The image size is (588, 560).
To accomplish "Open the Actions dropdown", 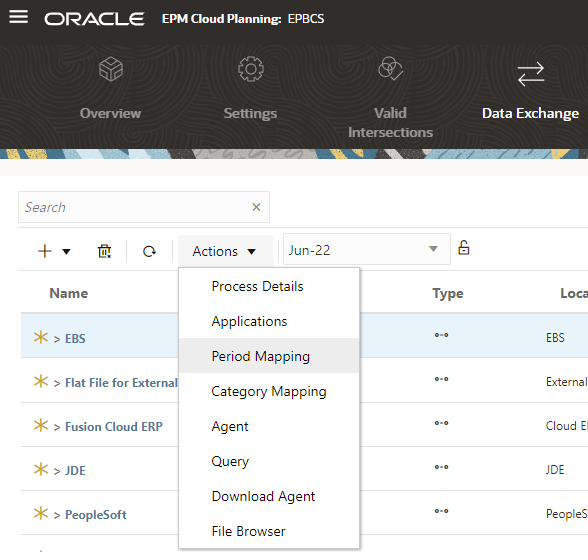I will click(224, 251).
